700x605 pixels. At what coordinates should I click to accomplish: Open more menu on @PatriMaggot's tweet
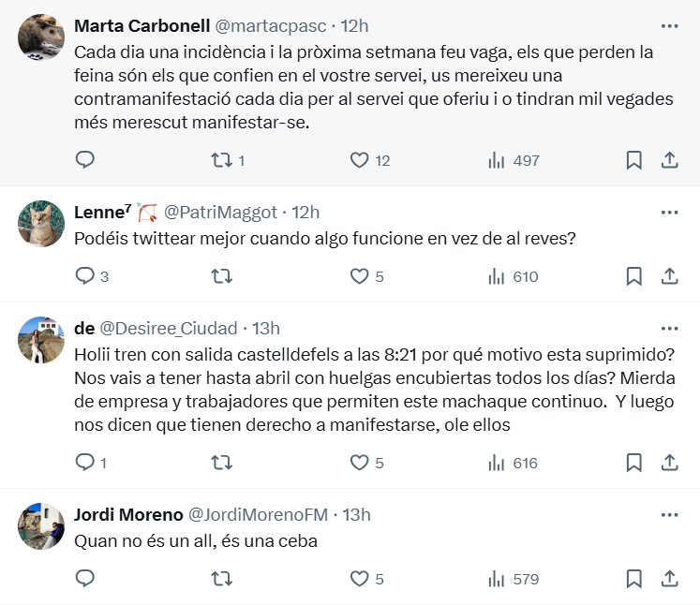pos(669,213)
